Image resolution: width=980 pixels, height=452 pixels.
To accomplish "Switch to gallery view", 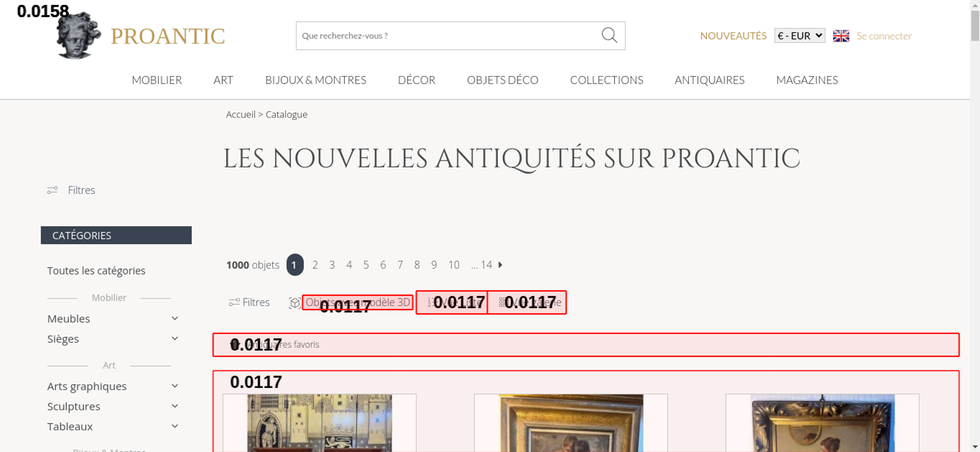I will pos(527,303).
